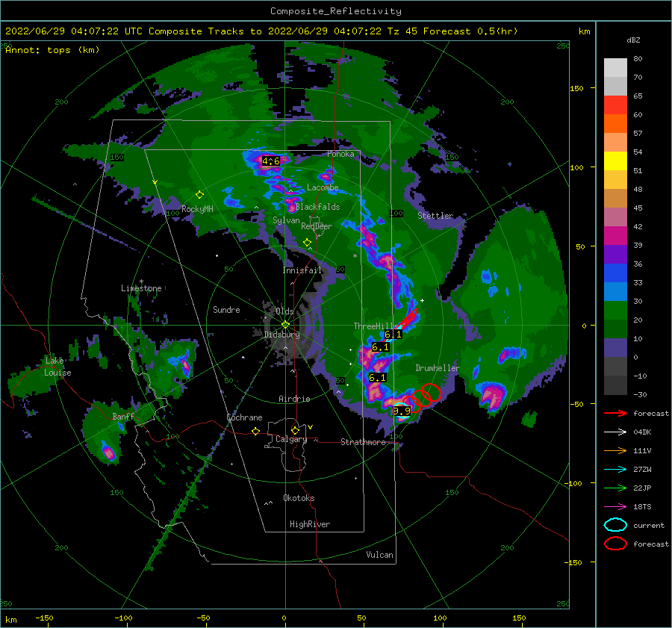Click the Lacombe city label

323,187
